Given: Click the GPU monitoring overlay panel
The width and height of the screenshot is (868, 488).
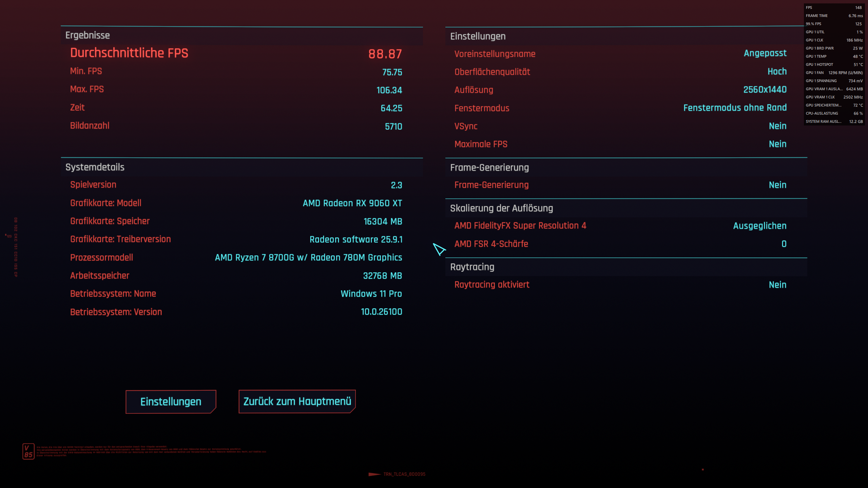Looking at the screenshot, I should click(834, 64).
